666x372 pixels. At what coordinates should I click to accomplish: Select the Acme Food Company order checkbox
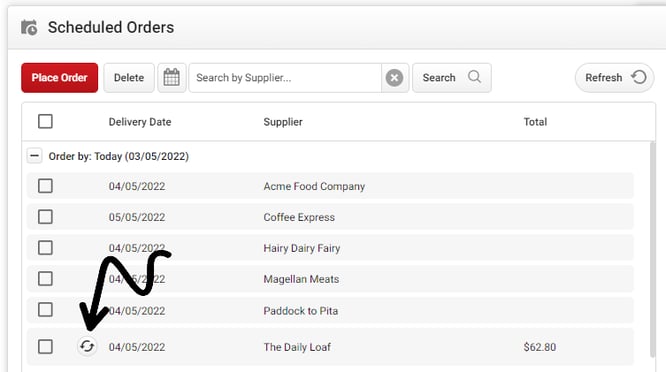45,186
